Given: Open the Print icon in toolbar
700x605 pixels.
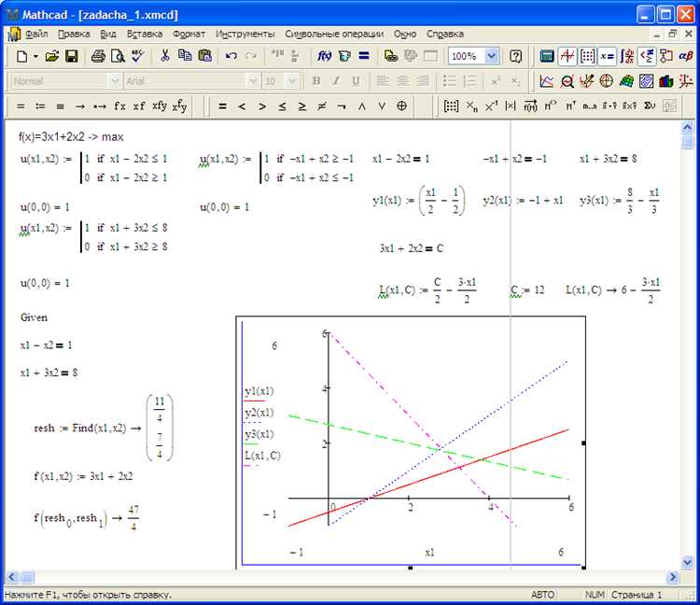Looking at the screenshot, I should (x=98, y=56).
